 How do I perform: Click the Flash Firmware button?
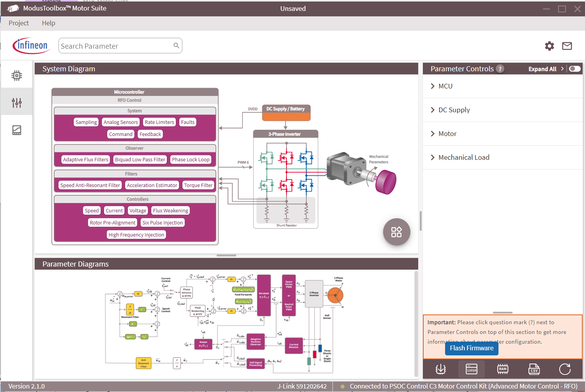click(472, 348)
